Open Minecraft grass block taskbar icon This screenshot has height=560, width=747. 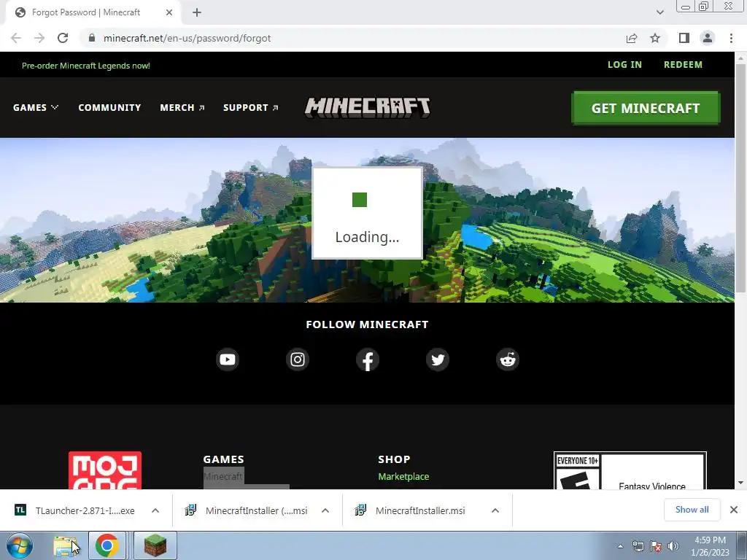[155, 545]
